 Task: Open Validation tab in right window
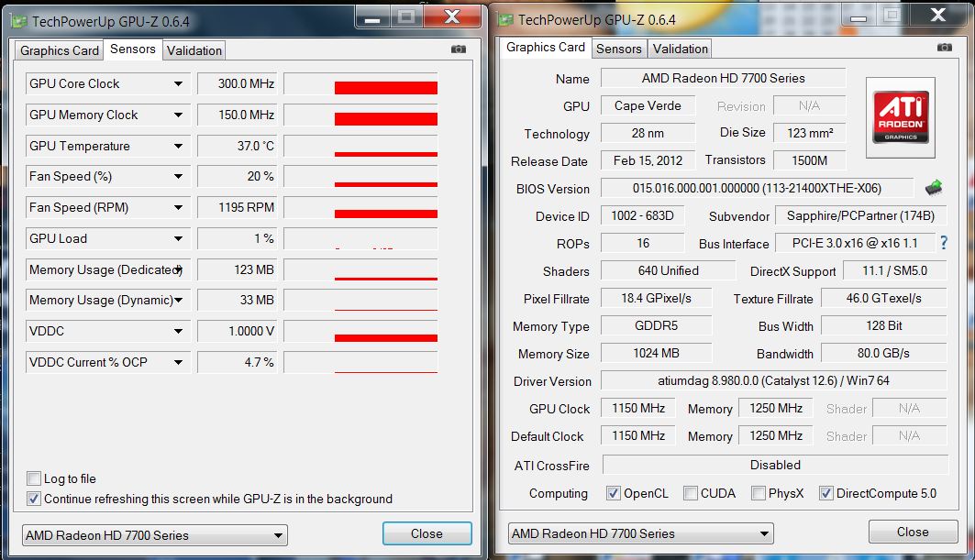(x=681, y=49)
